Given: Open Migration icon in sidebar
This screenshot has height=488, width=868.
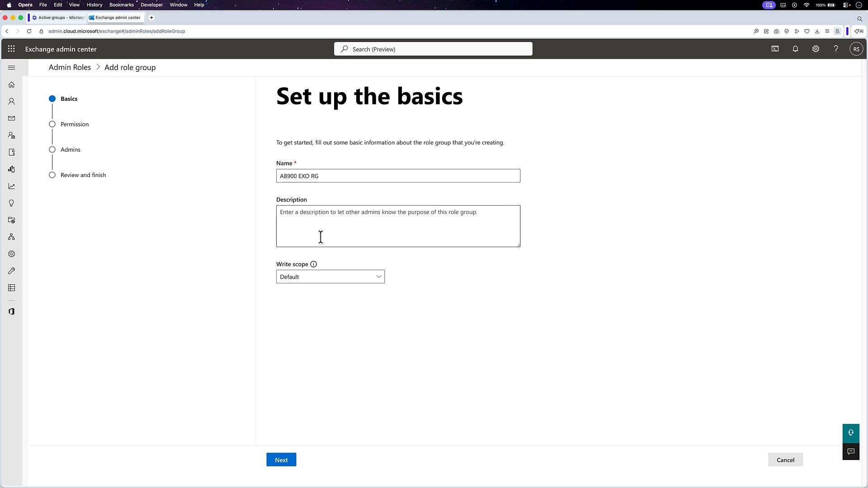Looking at the screenshot, I should [x=12, y=152].
